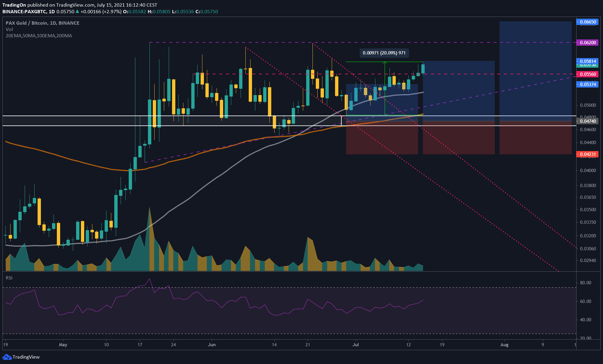This screenshot has width=603, height=364.
Task: Click the TradingView logo icon
Action: tap(7, 357)
